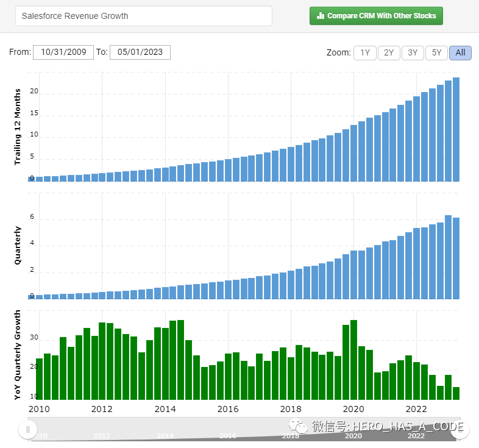Set zoom range to 3Y
This screenshot has width=479, height=448.
(413, 53)
